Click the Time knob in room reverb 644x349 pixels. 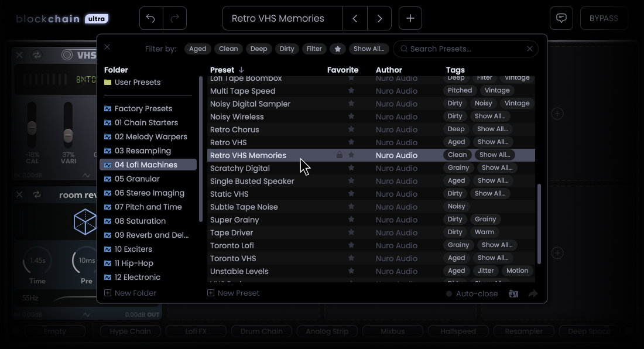(x=37, y=261)
